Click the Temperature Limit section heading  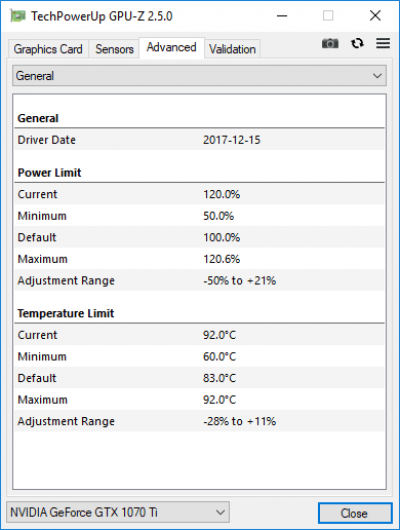pyautogui.click(x=66, y=313)
